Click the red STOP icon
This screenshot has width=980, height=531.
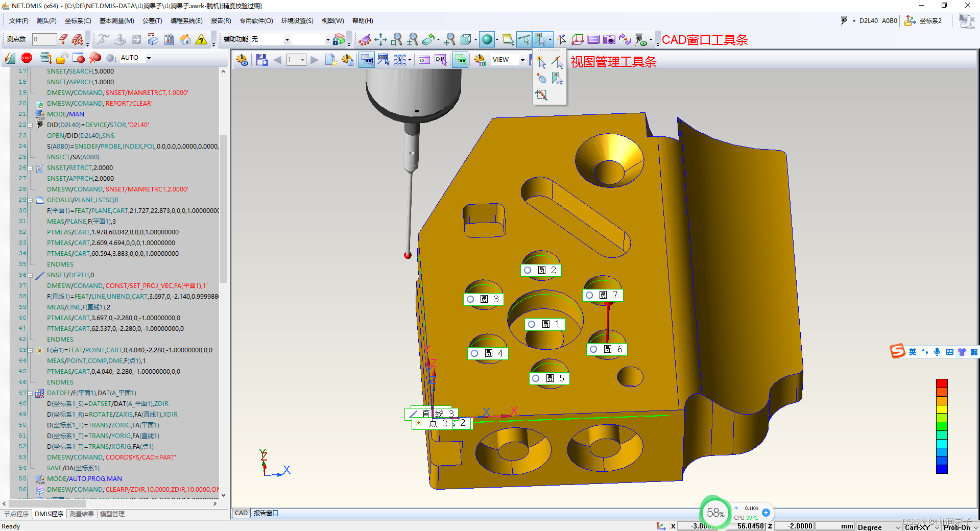[27, 58]
